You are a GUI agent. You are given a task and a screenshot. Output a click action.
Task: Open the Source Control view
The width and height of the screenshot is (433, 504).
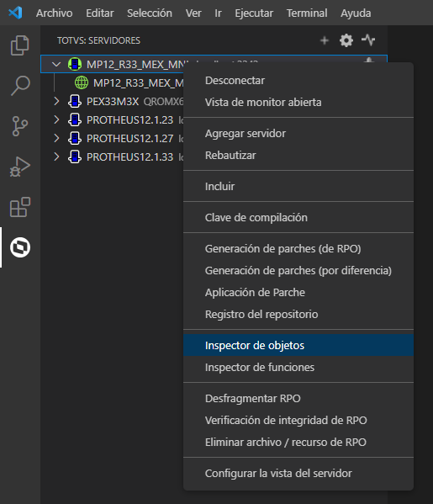pos(20,126)
